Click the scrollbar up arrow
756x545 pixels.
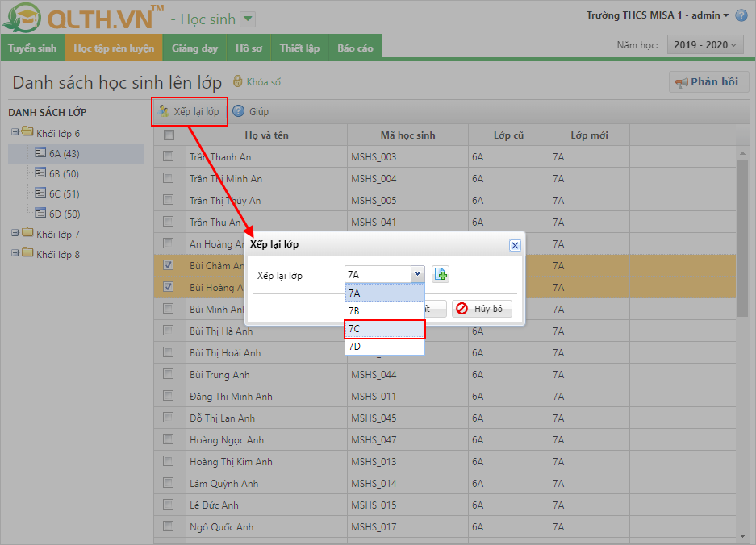[742, 152]
